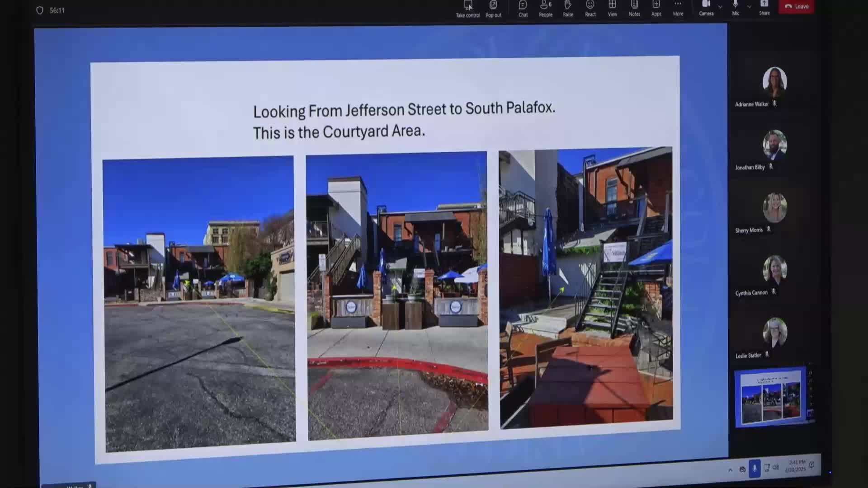Screen dimensions: 868x488
Task: Open meeting Notes
Action: pyautogui.click(x=634, y=8)
